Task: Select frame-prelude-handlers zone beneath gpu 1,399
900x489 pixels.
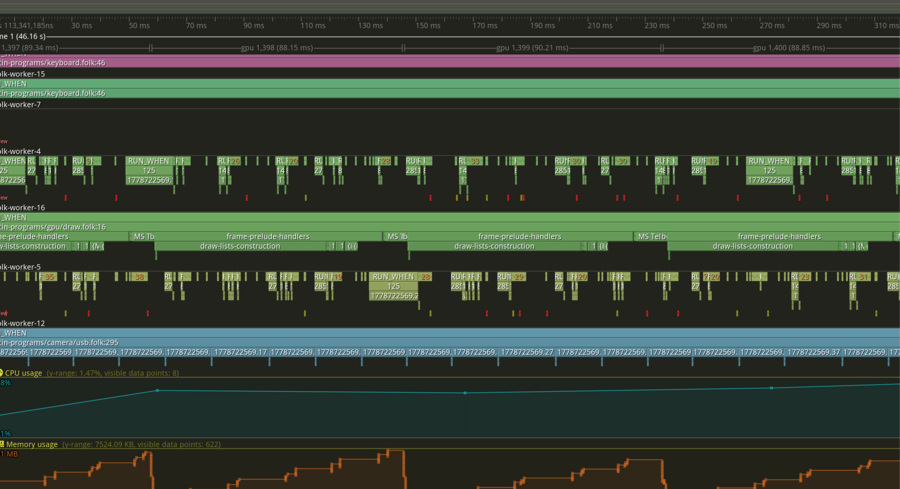Action: tap(519, 236)
